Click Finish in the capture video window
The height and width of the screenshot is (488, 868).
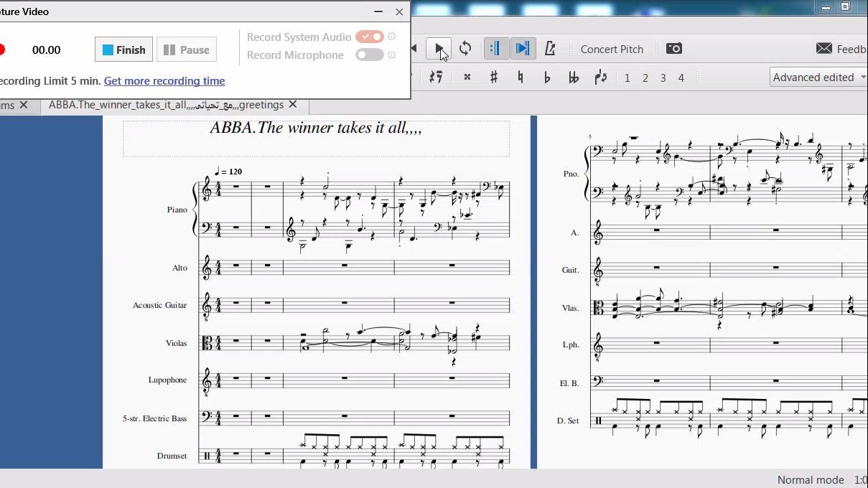123,50
